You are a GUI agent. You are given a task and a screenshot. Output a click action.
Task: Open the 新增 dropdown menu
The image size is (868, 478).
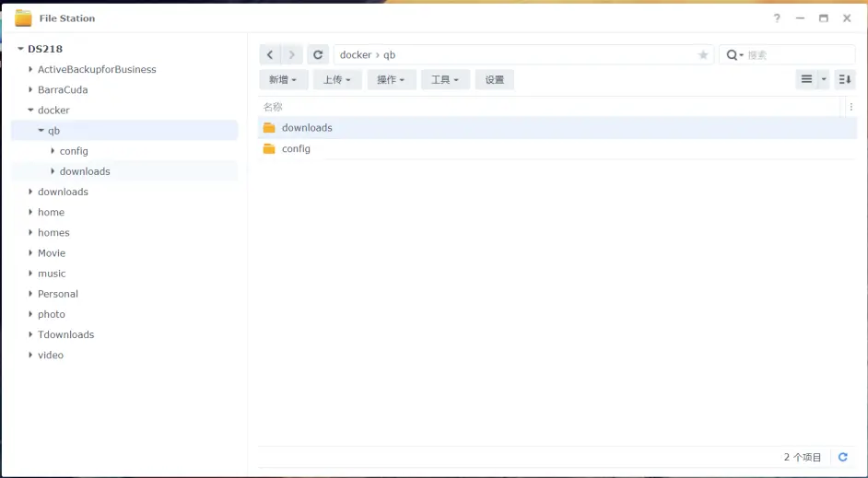[283, 79]
